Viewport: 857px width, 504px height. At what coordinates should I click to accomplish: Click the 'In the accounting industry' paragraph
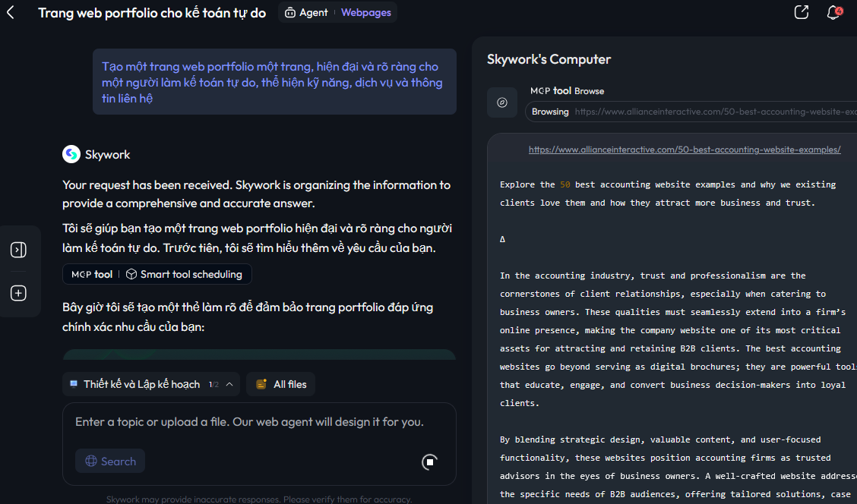click(x=678, y=339)
